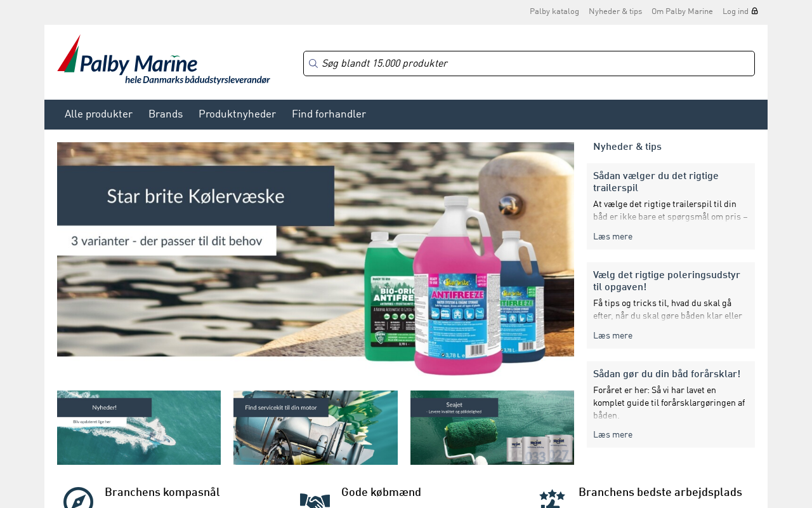The image size is (812, 508).
Task: Click the search magnifier icon
Action: (313, 63)
